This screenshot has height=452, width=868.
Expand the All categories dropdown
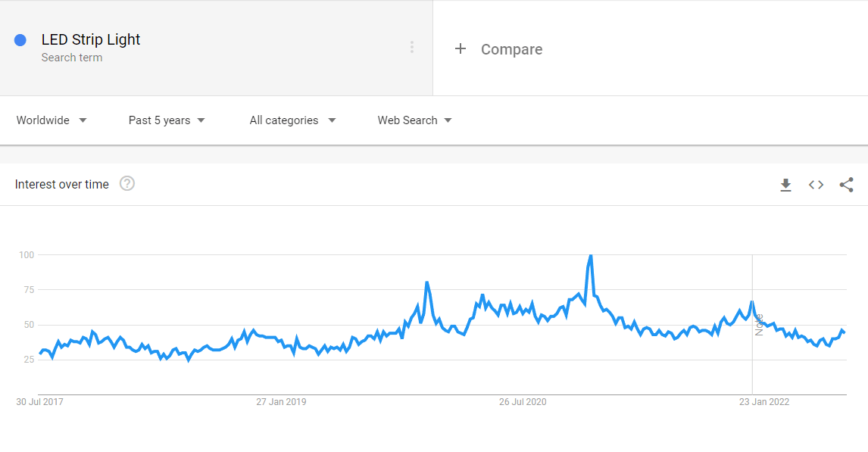[x=293, y=120]
